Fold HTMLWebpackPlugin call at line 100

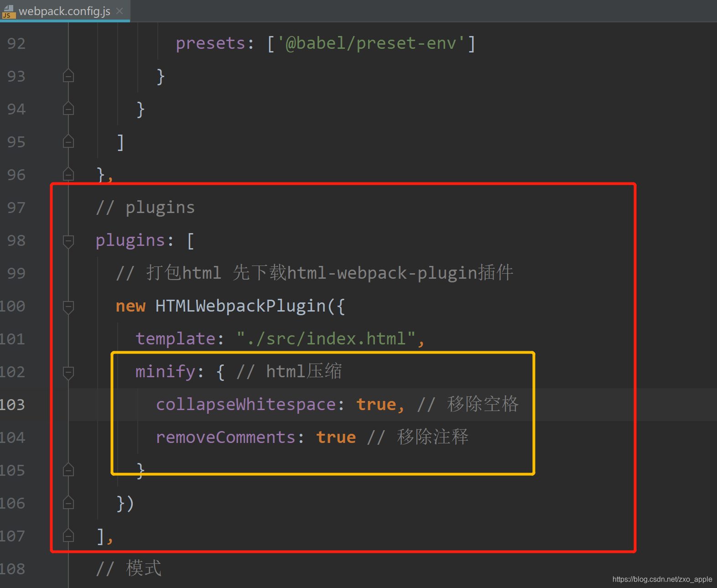pos(68,307)
